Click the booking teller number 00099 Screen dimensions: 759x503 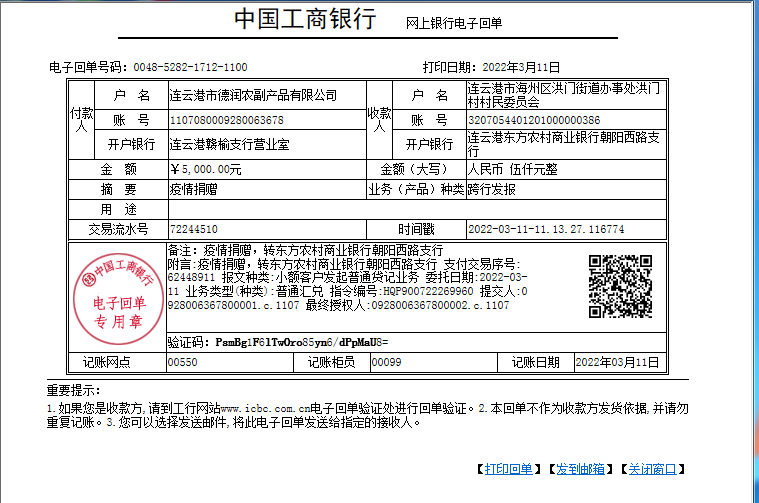[386, 362]
